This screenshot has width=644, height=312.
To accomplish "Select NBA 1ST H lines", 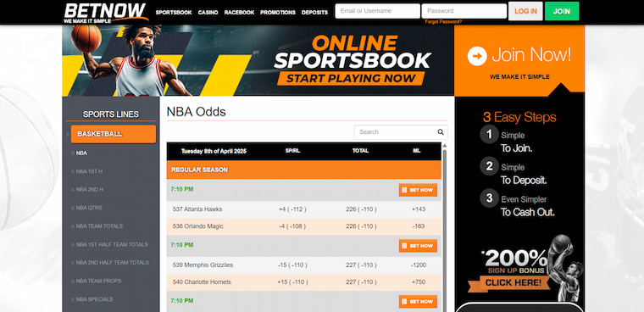I will [89, 171].
